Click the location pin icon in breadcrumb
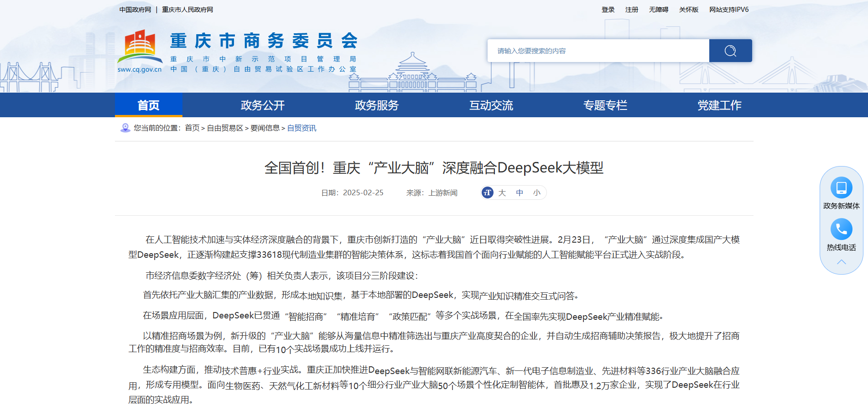This screenshot has height=411, width=868. [124, 128]
